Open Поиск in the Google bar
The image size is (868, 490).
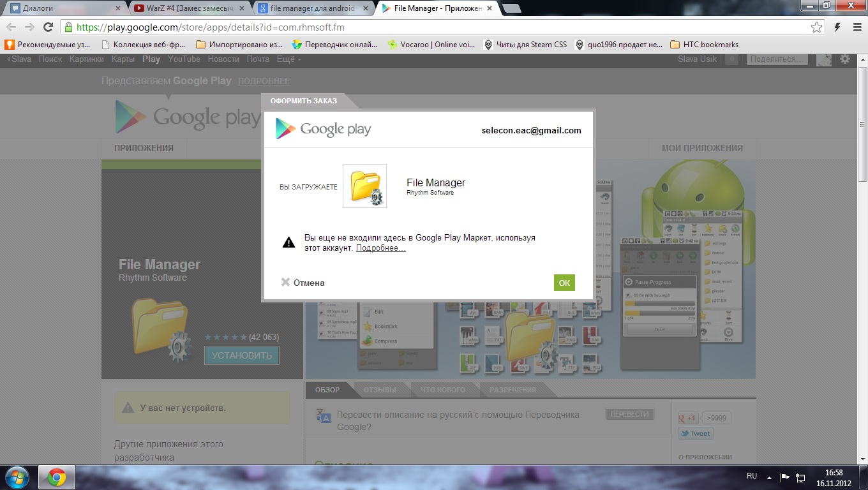tap(50, 59)
